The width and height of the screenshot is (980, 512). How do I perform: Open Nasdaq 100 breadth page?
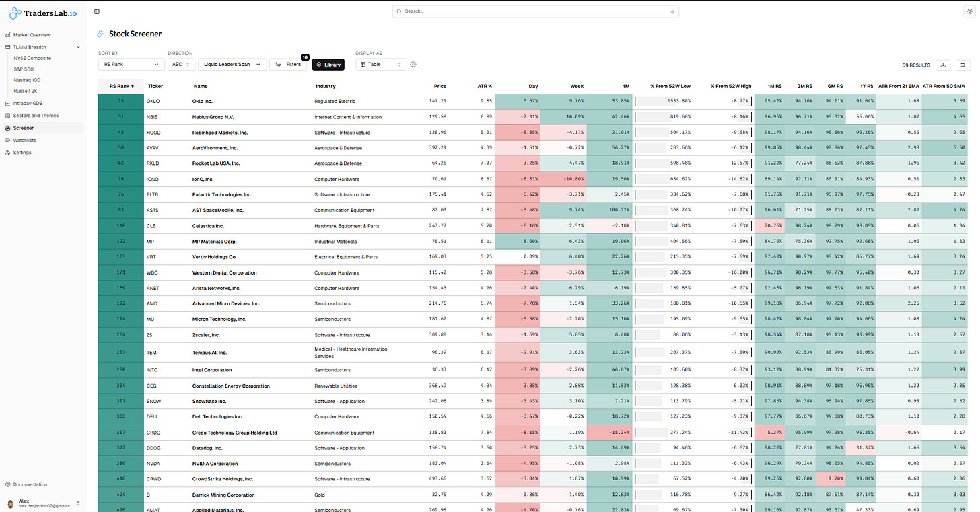tap(27, 80)
